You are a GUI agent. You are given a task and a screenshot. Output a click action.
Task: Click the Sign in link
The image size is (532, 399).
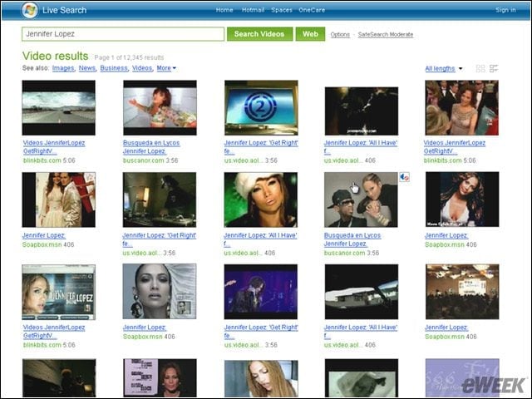point(505,10)
